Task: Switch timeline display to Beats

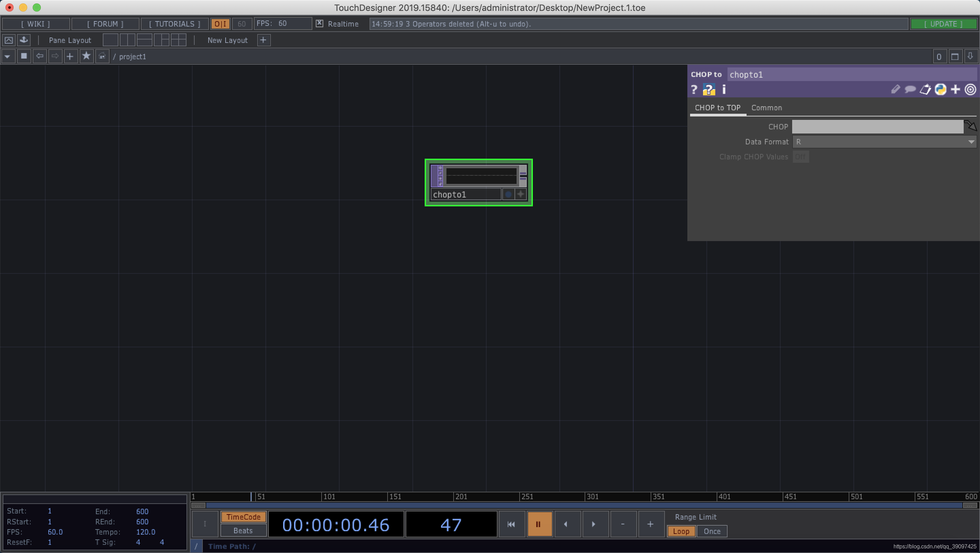Action: click(x=243, y=531)
